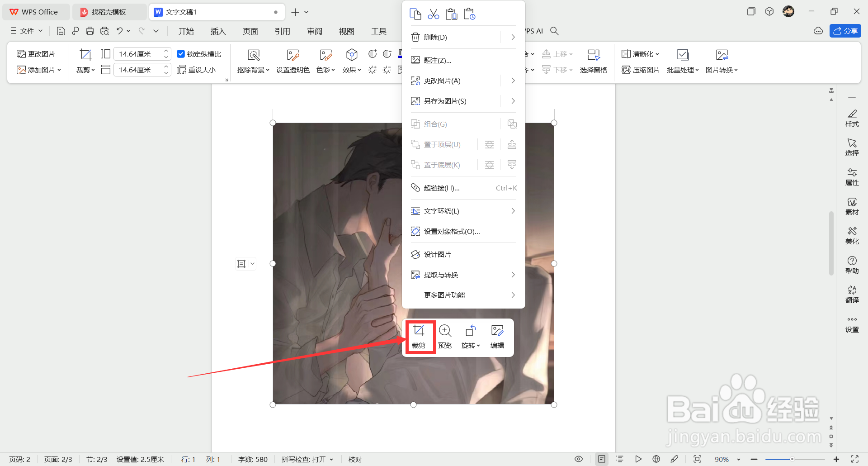
Task: Select text wrapping (文字环绕) menu entry
Action: [x=463, y=211]
